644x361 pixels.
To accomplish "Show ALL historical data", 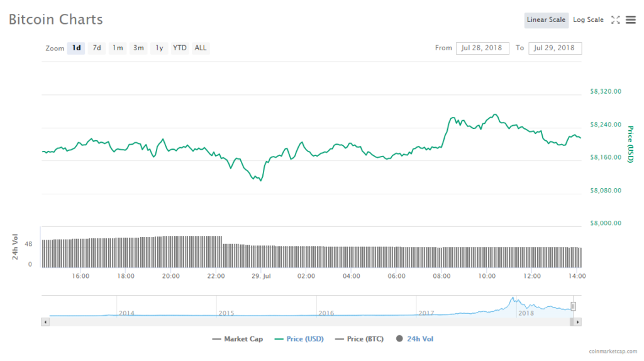I will [x=201, y=48].
